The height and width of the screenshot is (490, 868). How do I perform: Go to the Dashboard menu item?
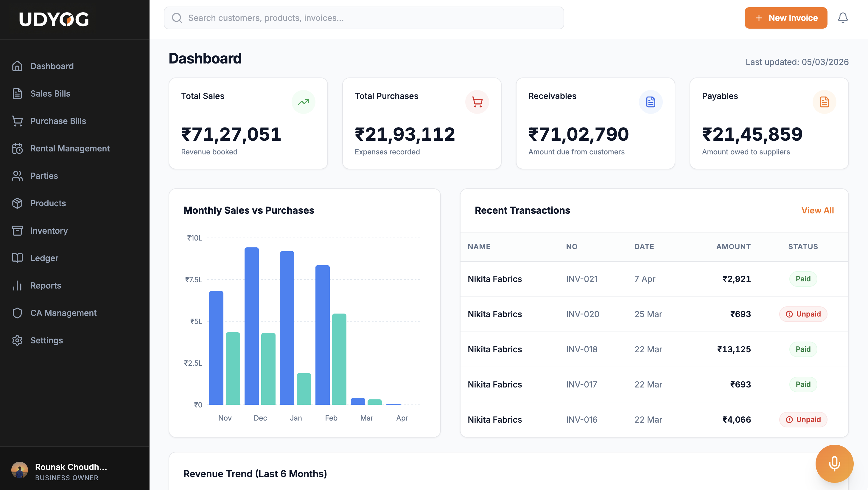(52, 66)
